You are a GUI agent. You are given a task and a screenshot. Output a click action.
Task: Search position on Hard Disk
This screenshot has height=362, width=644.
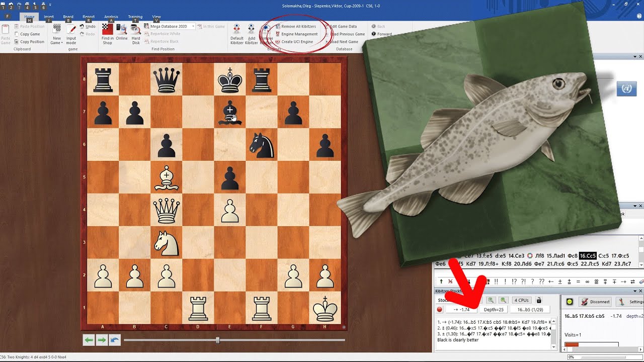tap(136, 34)
